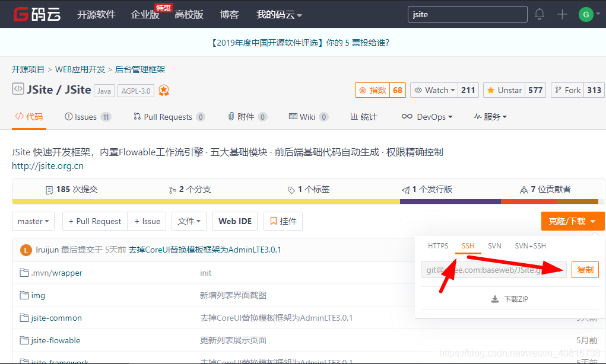Click the Unstar button

coord(504,90)
